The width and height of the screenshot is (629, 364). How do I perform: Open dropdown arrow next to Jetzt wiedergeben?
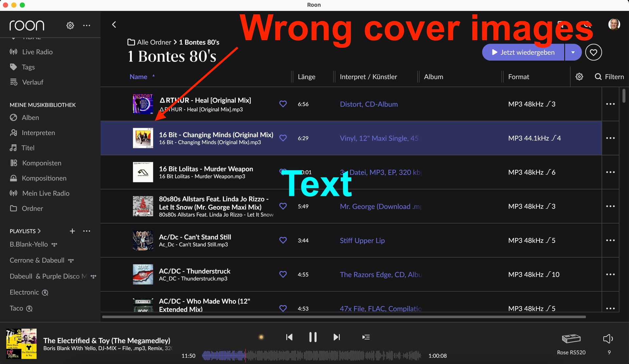tap(573, 52)
